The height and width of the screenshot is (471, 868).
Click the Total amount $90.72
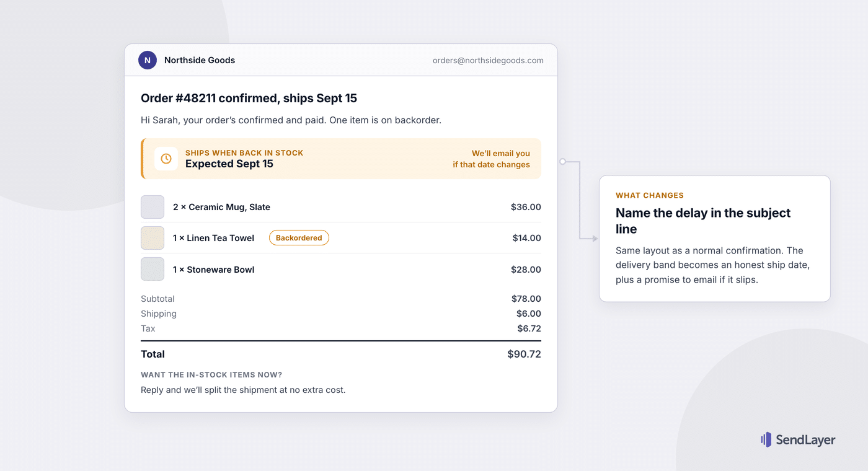tap(524, 354)
